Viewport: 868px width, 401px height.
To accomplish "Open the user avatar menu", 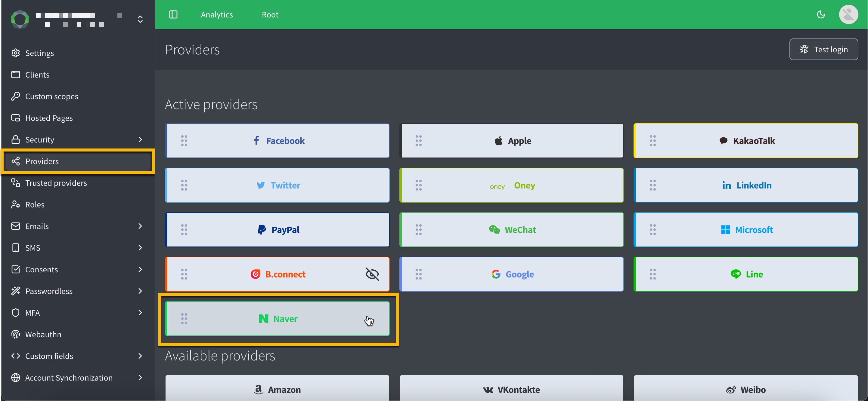I will tap(848, 14).
